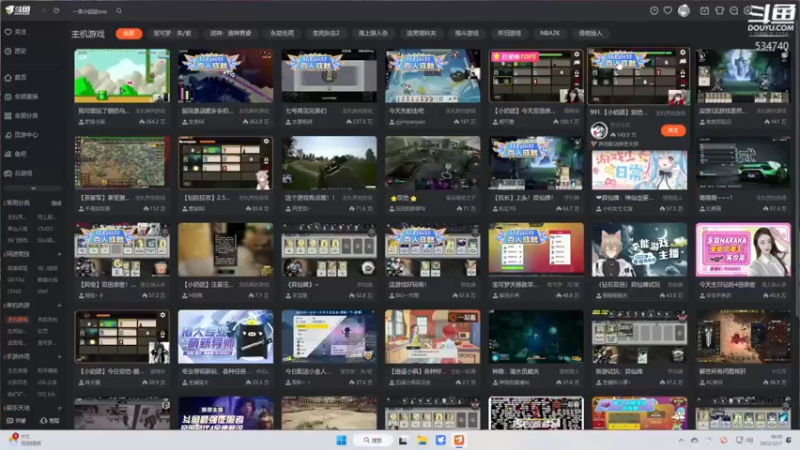The width and height of the screenshot is (800, 450).
Task: Expand 娱乐天地 section plus icon
Action: 59,408
